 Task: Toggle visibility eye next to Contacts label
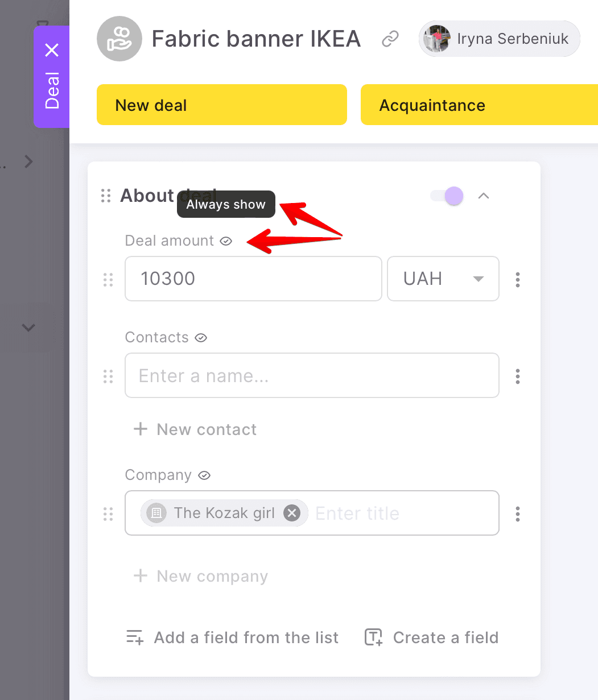(201, 338)
